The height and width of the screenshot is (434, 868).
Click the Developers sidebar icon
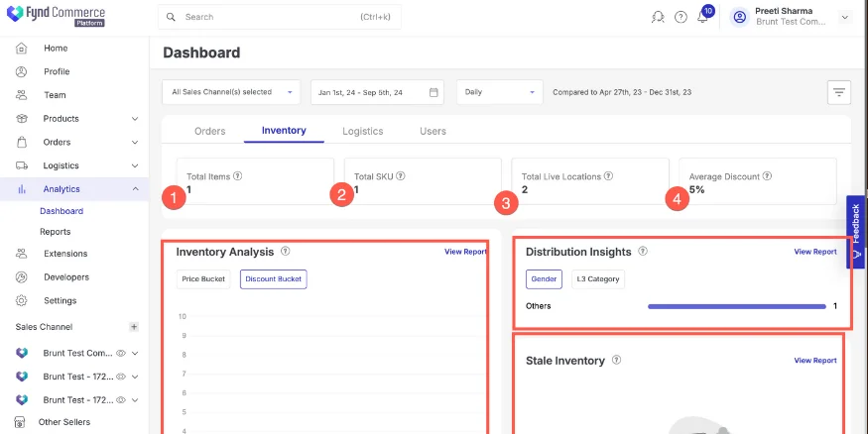(x=21, y=277)
